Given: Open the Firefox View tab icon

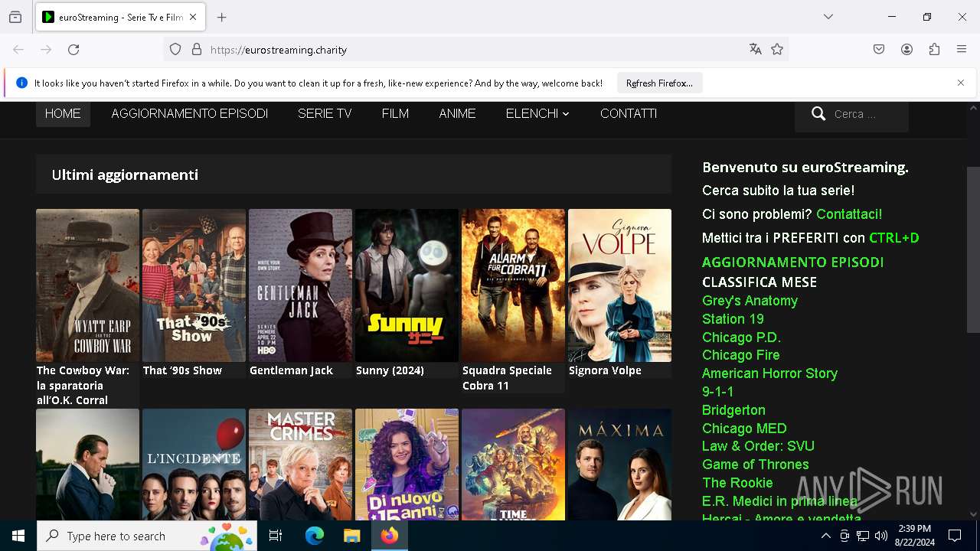Looking at the screenshot, I should pyautogui.click(x=15, y=17).
